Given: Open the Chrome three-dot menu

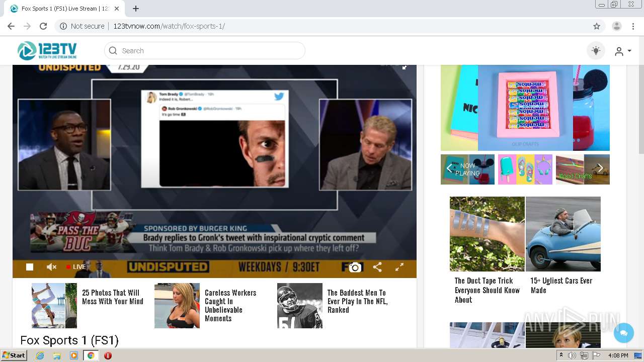Looking at the screenshot, I should coord(633,26).
